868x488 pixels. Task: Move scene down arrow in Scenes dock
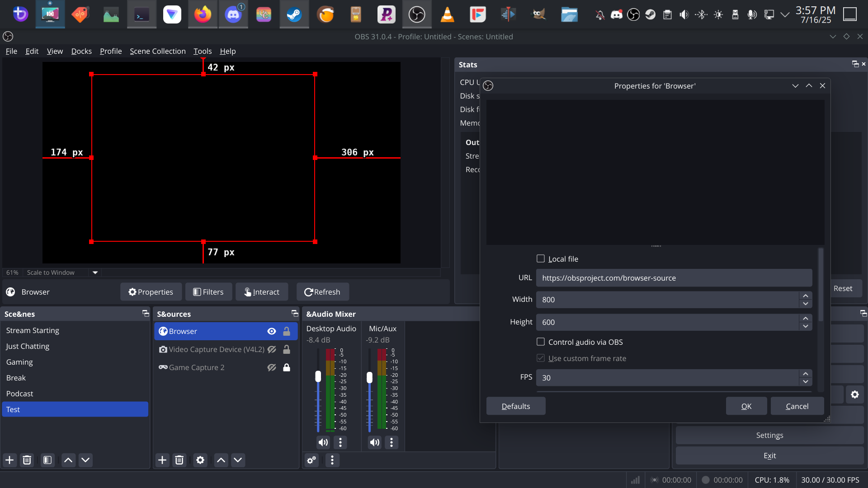(85, 460)
